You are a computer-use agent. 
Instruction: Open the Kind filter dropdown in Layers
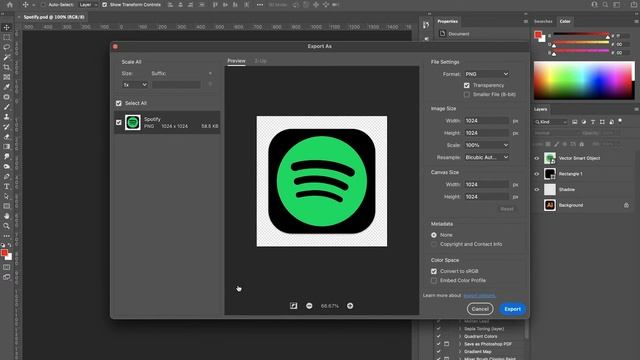(x=551, y=122)
